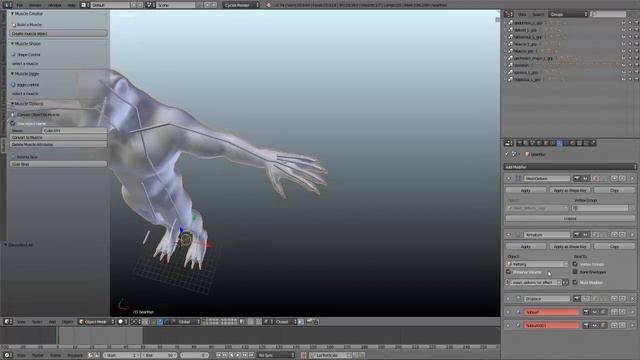Collapse the Armature modifier panel
The width and height of the screenshot is (640, 360).
tap(509, 235)
